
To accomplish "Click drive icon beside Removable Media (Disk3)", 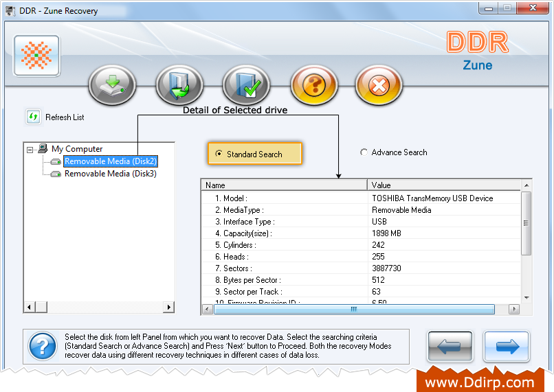I will click(x=56, y=174).
